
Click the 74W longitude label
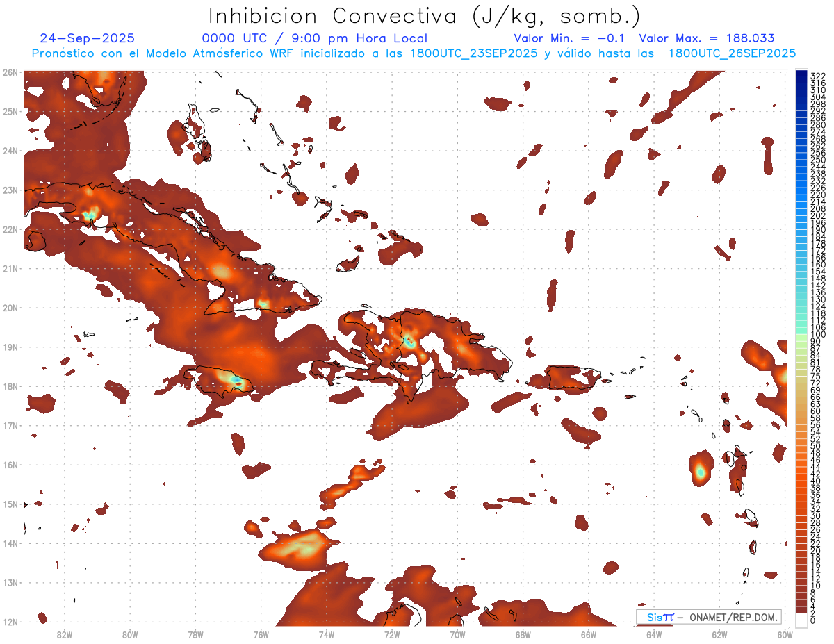326,634
